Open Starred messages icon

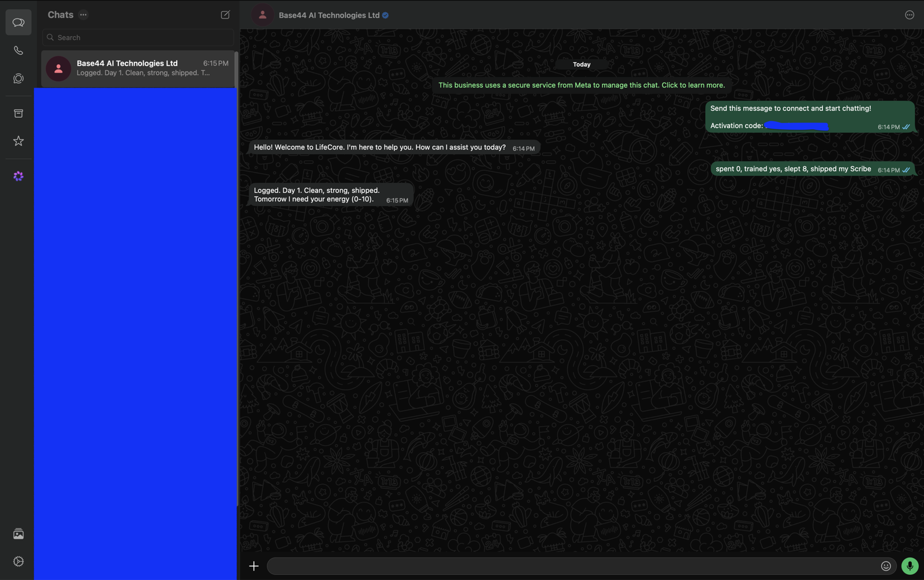pyautogui.click(x=18, y=141)
